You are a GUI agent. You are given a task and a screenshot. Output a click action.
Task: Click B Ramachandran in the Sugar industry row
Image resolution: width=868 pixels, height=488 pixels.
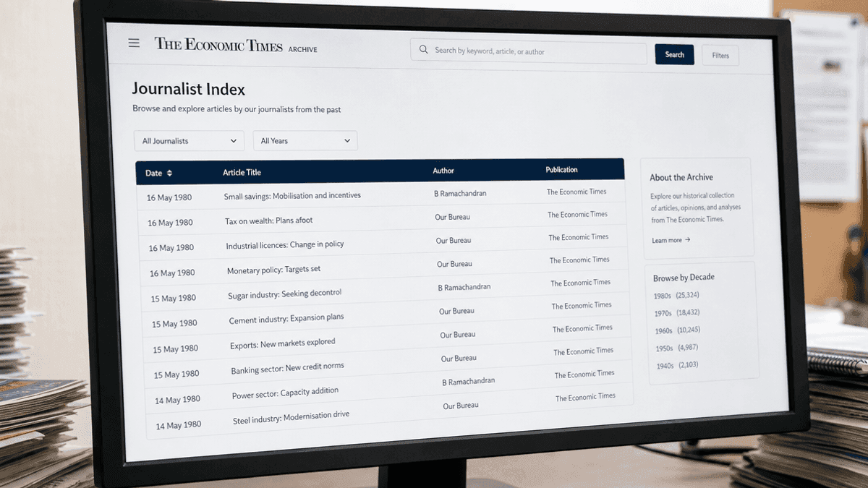[464, 287]
